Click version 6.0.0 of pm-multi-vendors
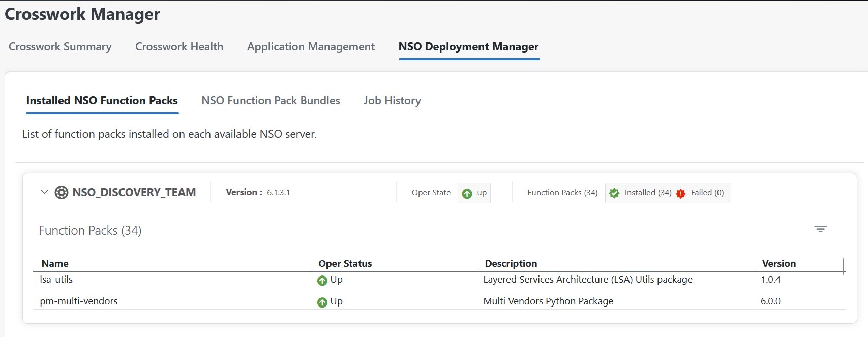The image size is (868, 337). point(770,301)
